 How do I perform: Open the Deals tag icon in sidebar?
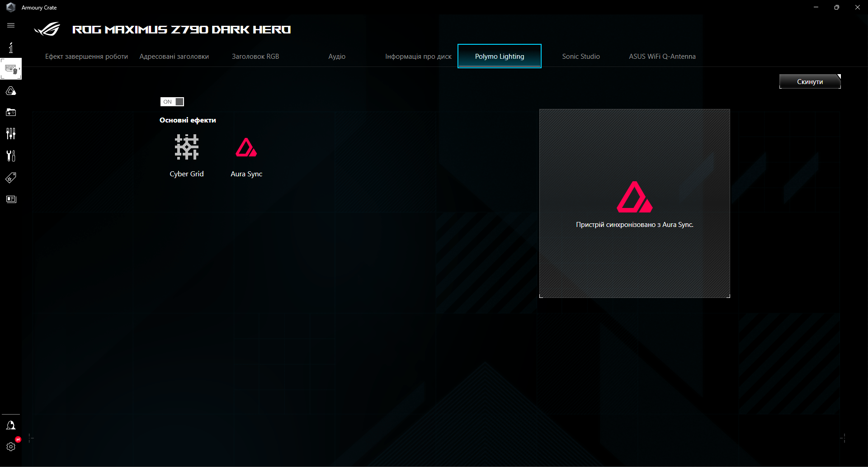pos(11,177)
